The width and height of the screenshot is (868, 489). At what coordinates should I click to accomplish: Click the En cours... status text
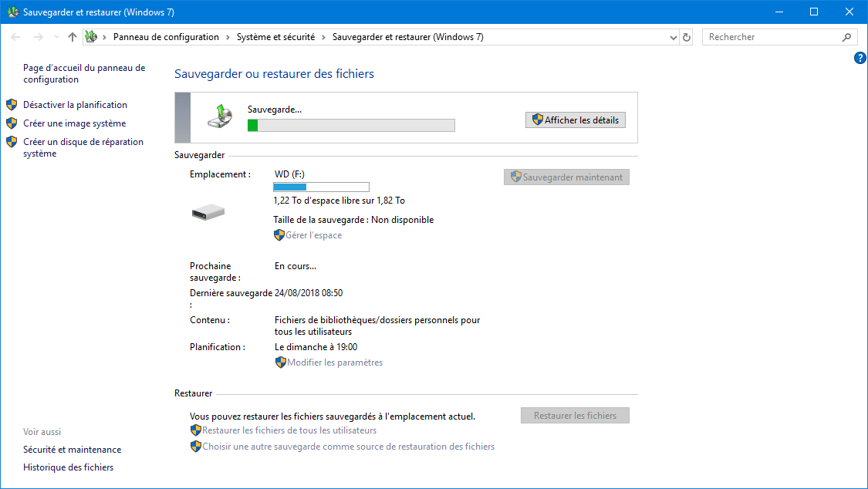pos(296,266)
